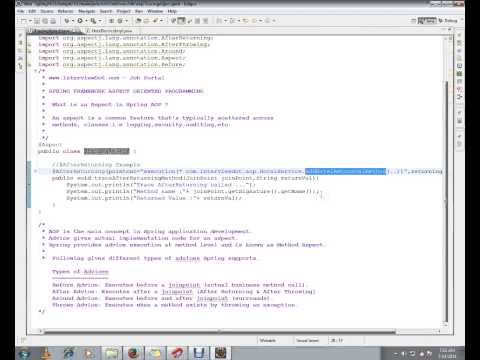The width and height of the screenshot is (480, 360).
Task: Click the 'Writable' status bar entry
Action: pyautogui.click(x=267, y=340)
